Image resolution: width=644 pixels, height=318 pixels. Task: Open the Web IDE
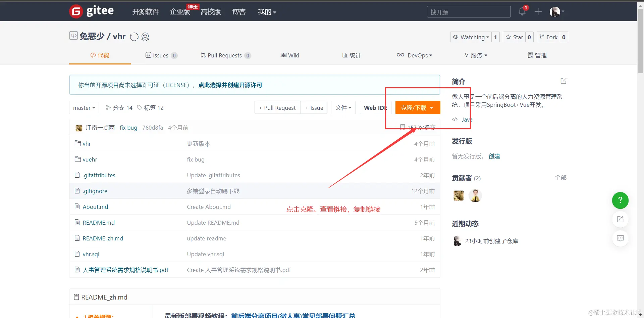(375, 107)
